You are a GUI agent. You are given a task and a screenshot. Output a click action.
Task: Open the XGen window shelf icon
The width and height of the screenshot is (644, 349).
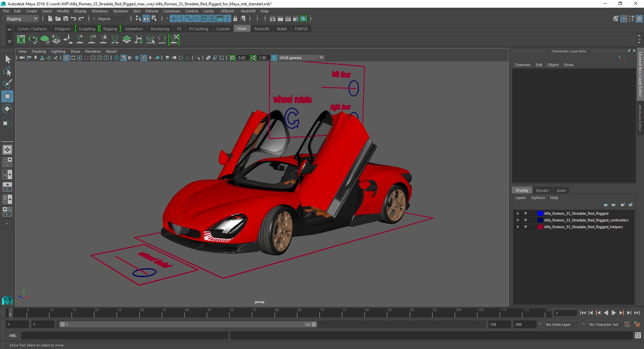click(21, 40)
